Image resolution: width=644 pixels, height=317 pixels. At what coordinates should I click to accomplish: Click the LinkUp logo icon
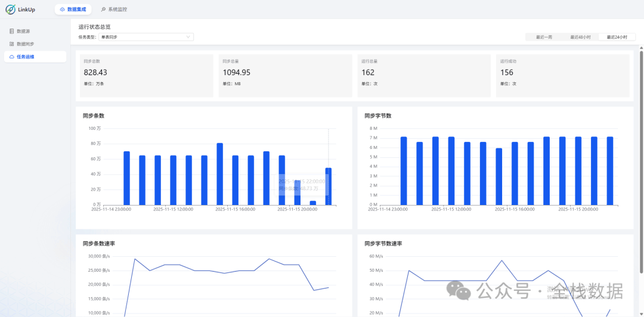(10, 10)
